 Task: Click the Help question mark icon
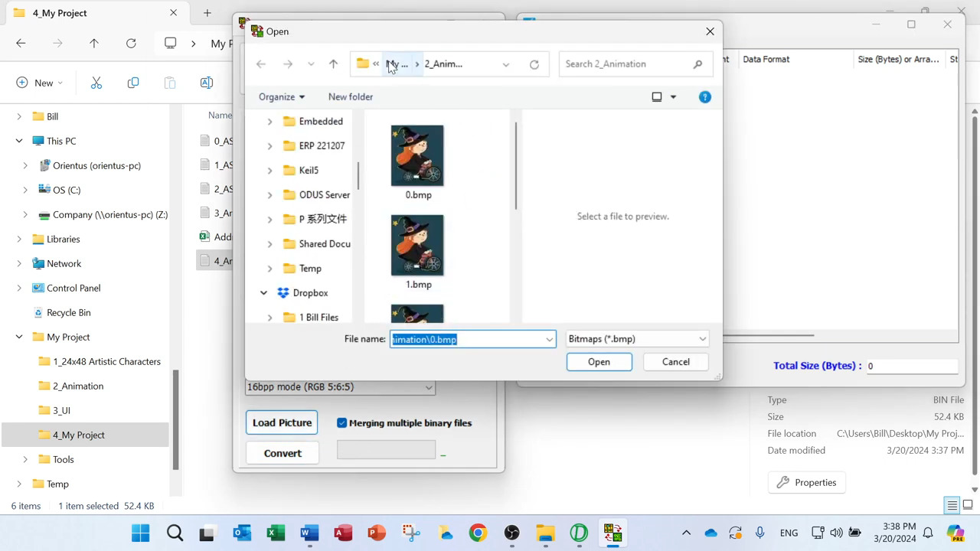click(704, 97)
